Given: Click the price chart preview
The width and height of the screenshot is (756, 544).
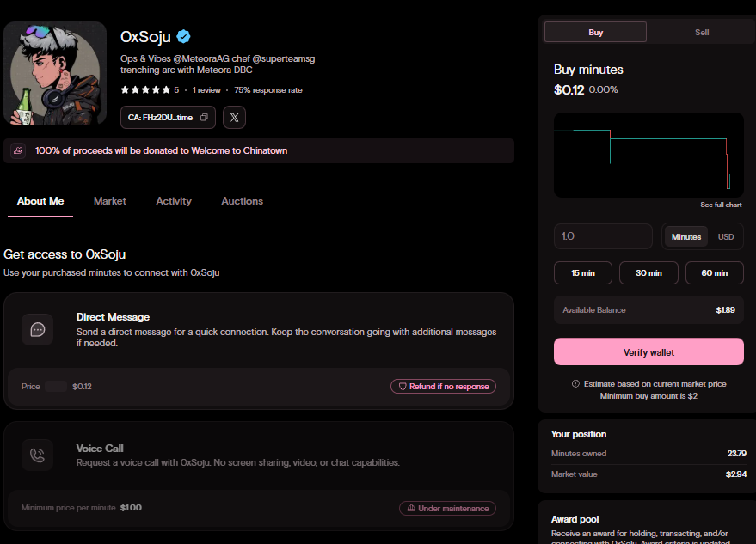Looking at the screenshot, I should click(648, 156).
